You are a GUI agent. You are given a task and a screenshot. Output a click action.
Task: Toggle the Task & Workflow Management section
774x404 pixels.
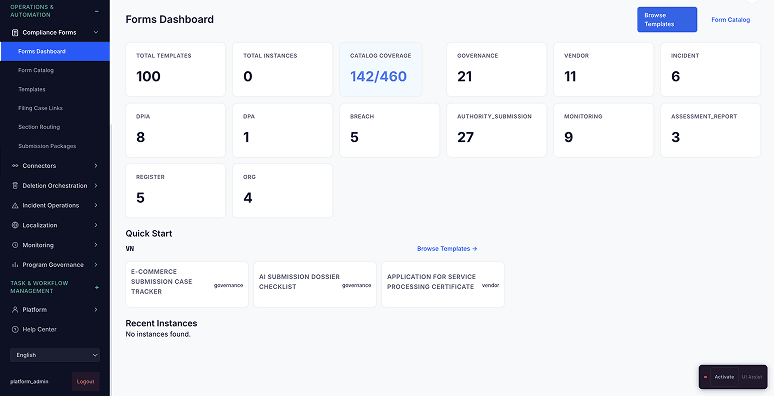coord(96,287)
